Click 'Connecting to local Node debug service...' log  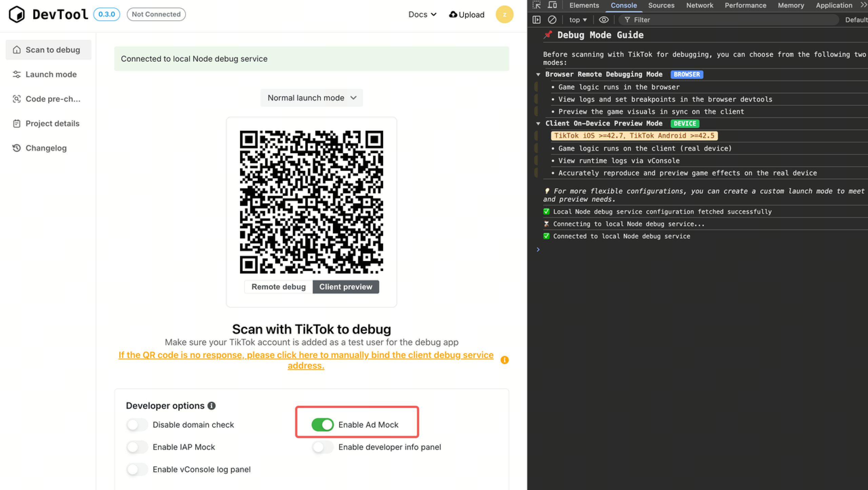tap(629, 224)
